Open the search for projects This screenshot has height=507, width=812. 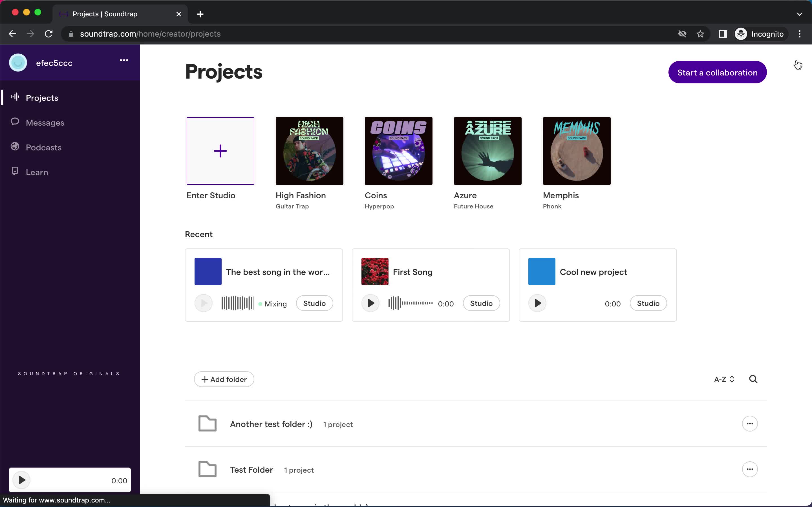tap(754, 379)
